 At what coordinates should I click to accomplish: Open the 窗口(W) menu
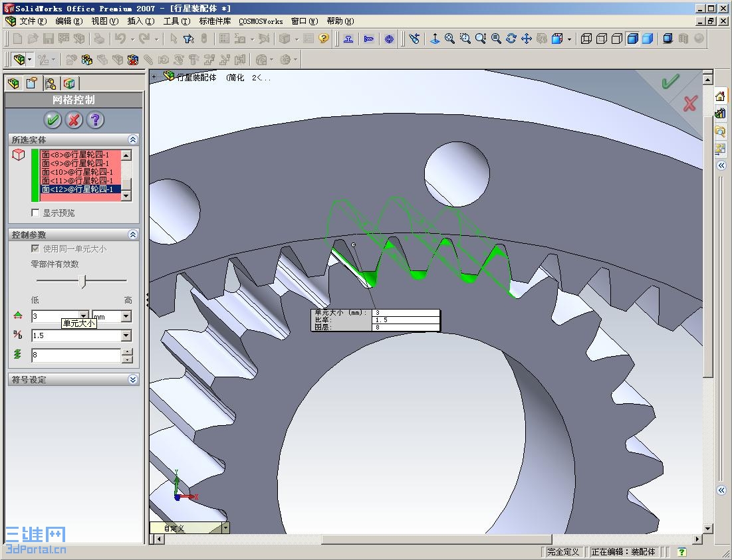pyautogui.click(x=305, y=21)
